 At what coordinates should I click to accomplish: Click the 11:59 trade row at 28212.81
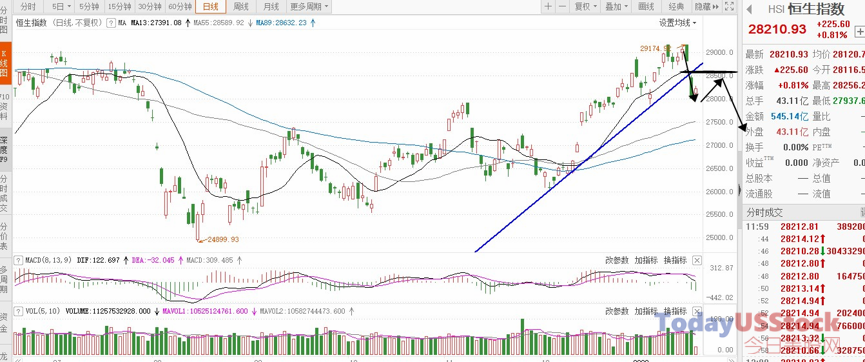[805, 226]
